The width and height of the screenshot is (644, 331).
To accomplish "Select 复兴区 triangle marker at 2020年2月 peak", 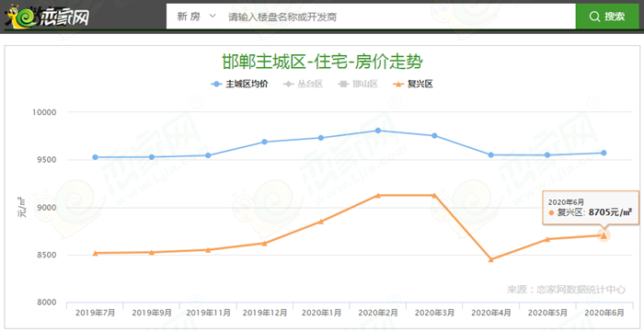I will [x=378, y=196].
